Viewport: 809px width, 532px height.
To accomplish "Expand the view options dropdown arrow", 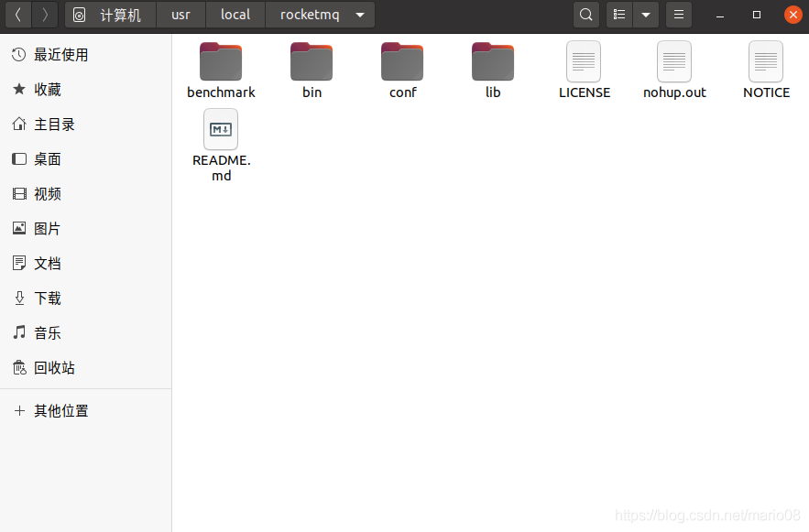I will pos(645,15).
